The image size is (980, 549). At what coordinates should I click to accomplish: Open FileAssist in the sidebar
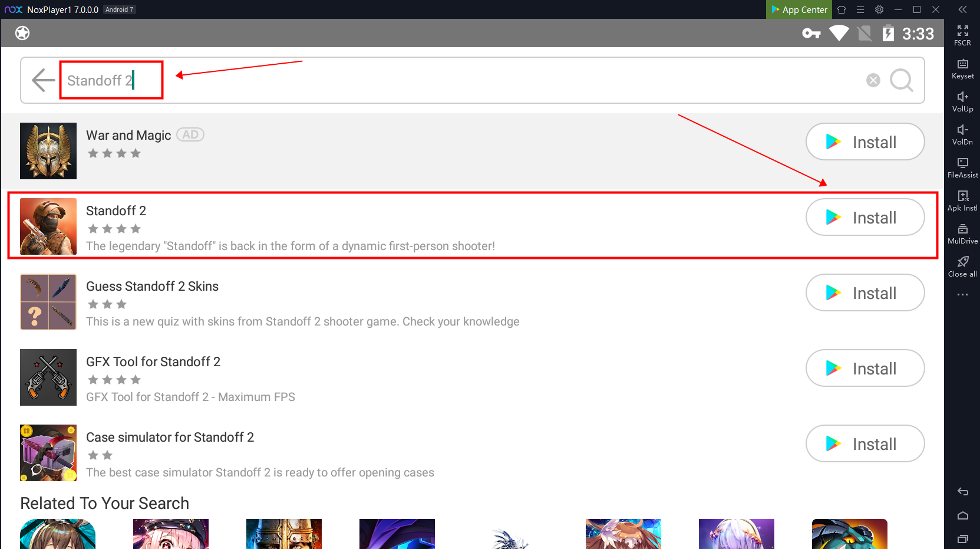pyautogui.click(x=962, y=167)
